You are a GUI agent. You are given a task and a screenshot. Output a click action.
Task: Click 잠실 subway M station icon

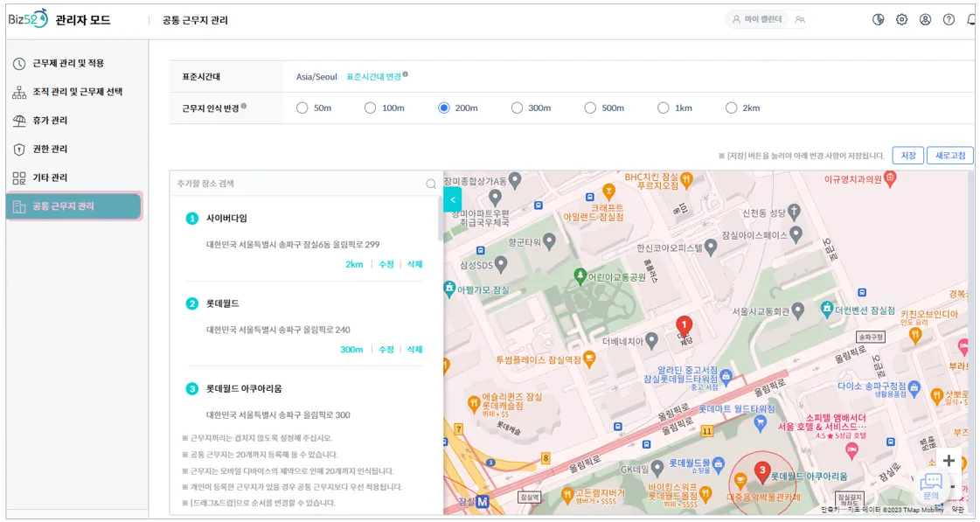(x=482, y=501)
